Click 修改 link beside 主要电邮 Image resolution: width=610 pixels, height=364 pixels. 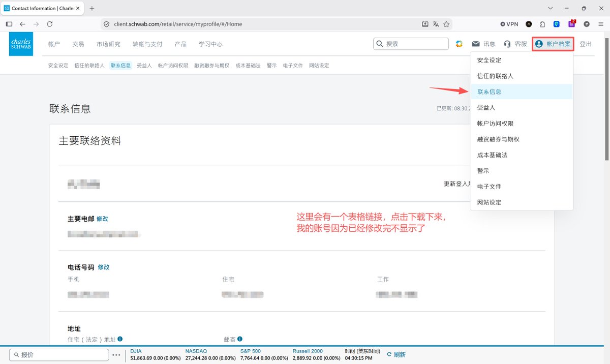pos(102,219)
